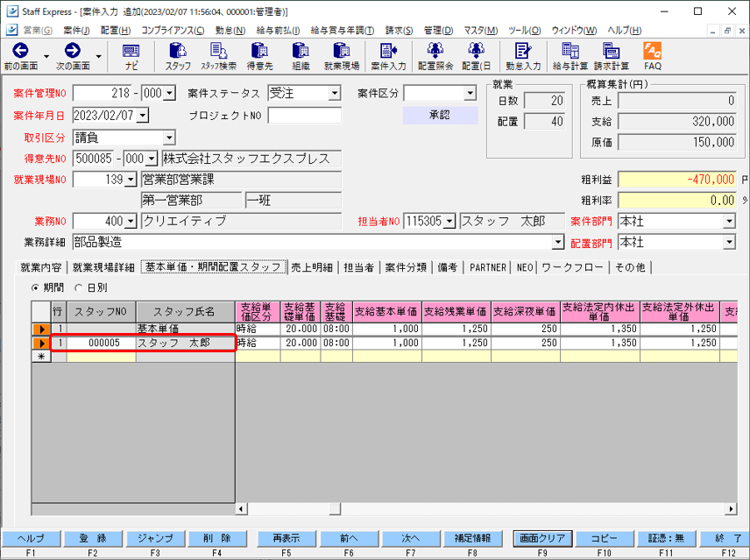Screen dimensions: 750x560
Task: Open the 勤怠入力 toolbar icon
Action: 523,50
